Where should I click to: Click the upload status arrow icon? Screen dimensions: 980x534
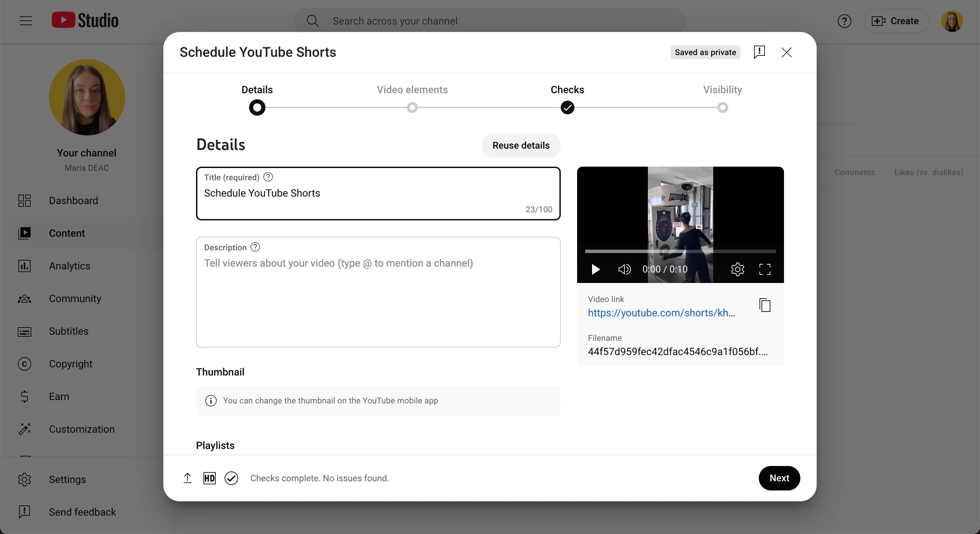(x=187, y=478)
